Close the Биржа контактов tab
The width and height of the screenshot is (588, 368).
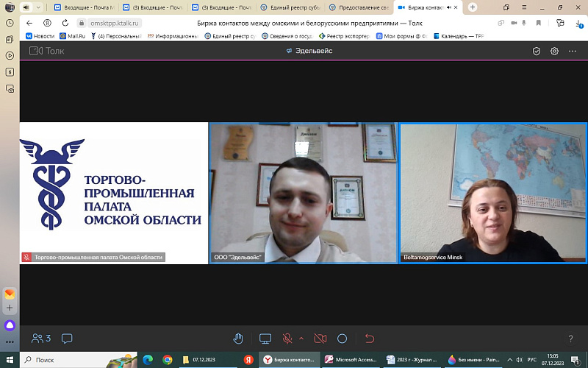(x=456, y=7)
